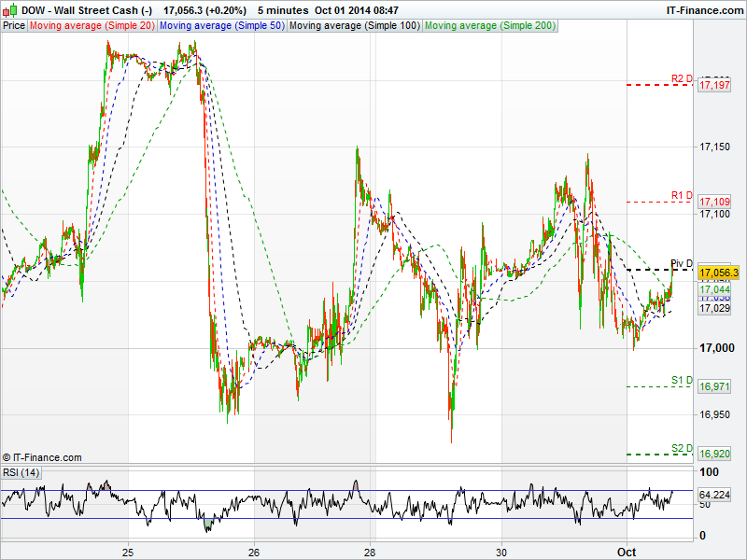Click the RSI (14) indicator label
Viewport: 747px width, 560px height.
click(21, 472)
